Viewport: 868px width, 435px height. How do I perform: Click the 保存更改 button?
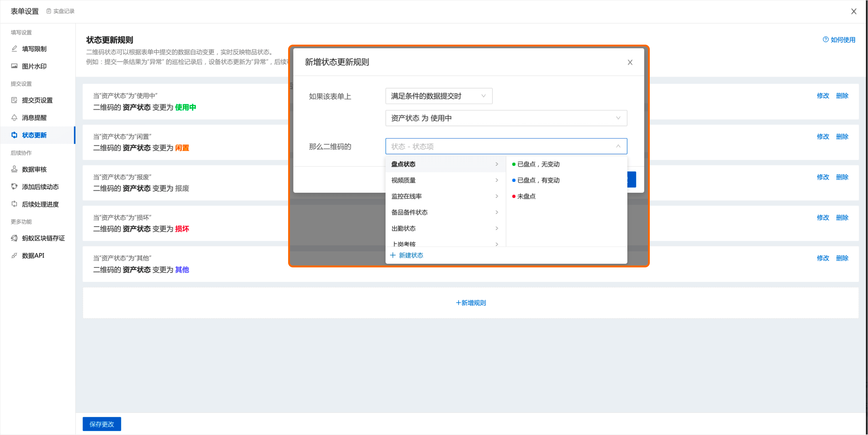(x=102, y=424)
